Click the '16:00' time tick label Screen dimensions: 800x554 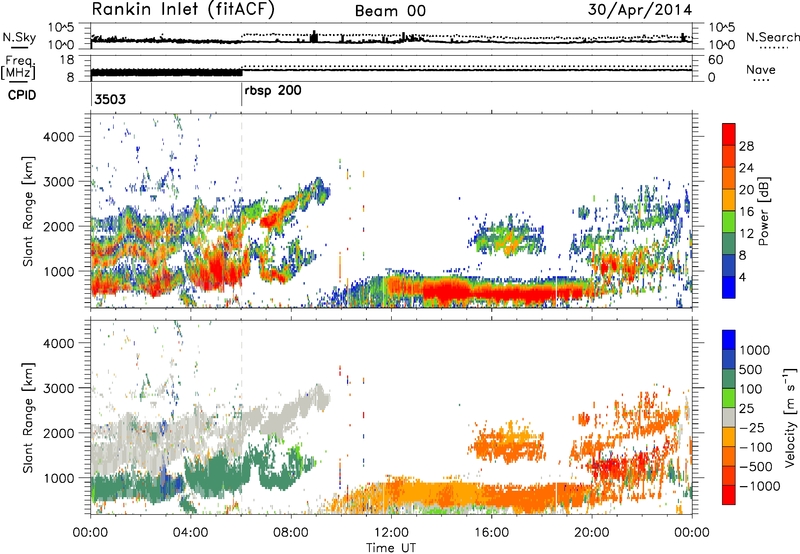pyautogui.click(x=491, y=533)
